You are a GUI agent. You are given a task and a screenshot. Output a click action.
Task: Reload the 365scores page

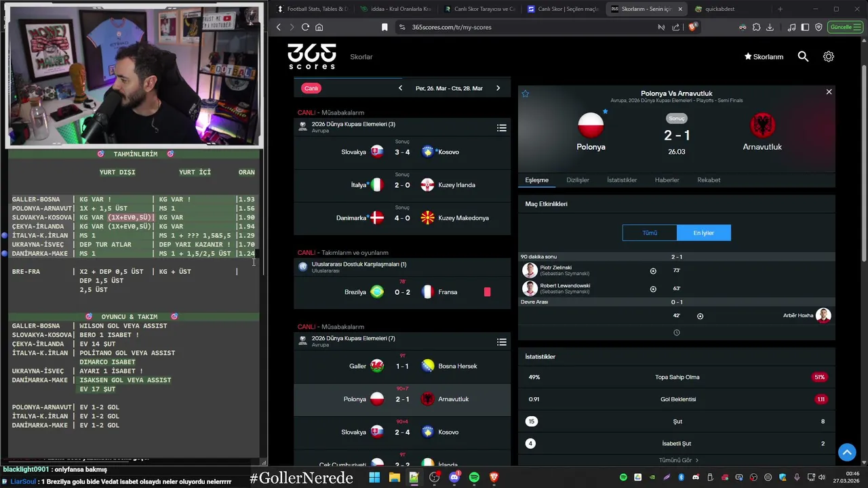(305, 27)
